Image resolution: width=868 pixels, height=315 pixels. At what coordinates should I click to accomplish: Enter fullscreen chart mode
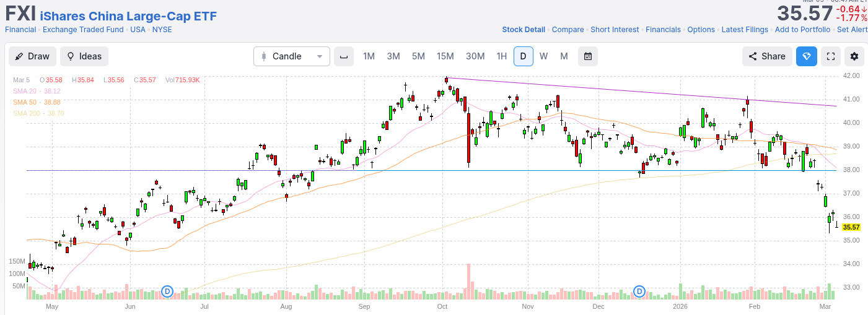[831, 56]
